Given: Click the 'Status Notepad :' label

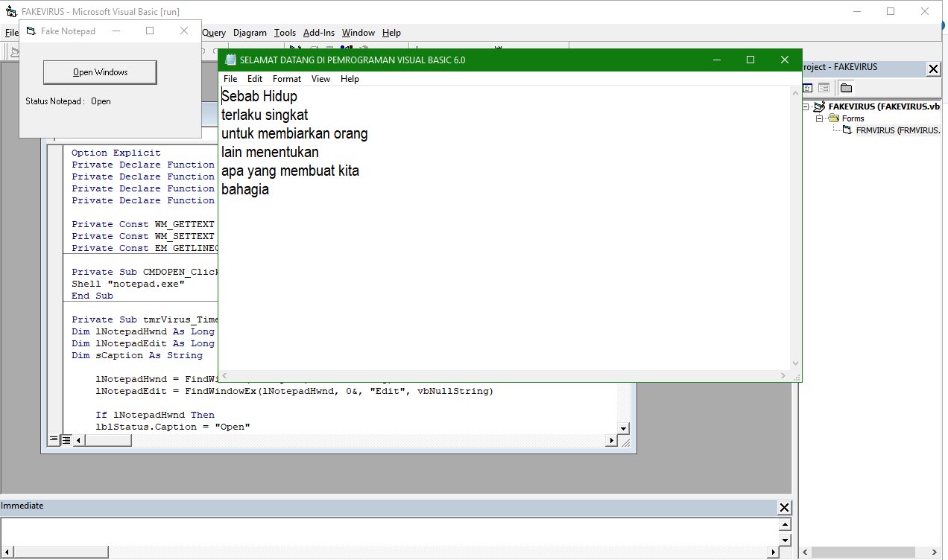Looking at the screenshot, I should pyautogui.click(x=54, y=101).
